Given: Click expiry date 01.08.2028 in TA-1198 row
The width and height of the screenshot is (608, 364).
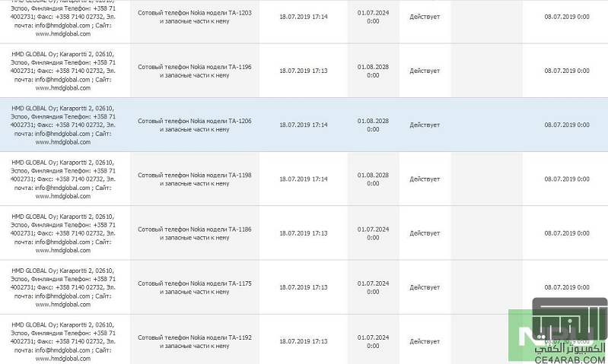Looking at the screenshot, I should (373, 179).
